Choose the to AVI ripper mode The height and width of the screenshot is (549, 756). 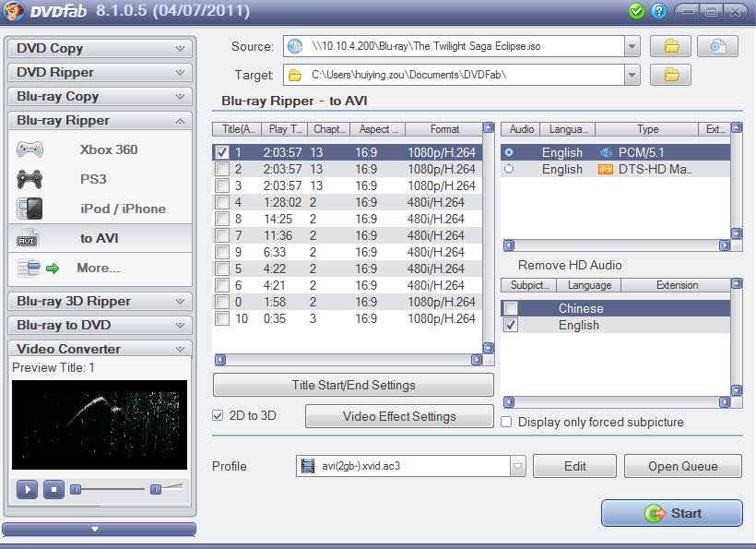[x=100, y=238]
